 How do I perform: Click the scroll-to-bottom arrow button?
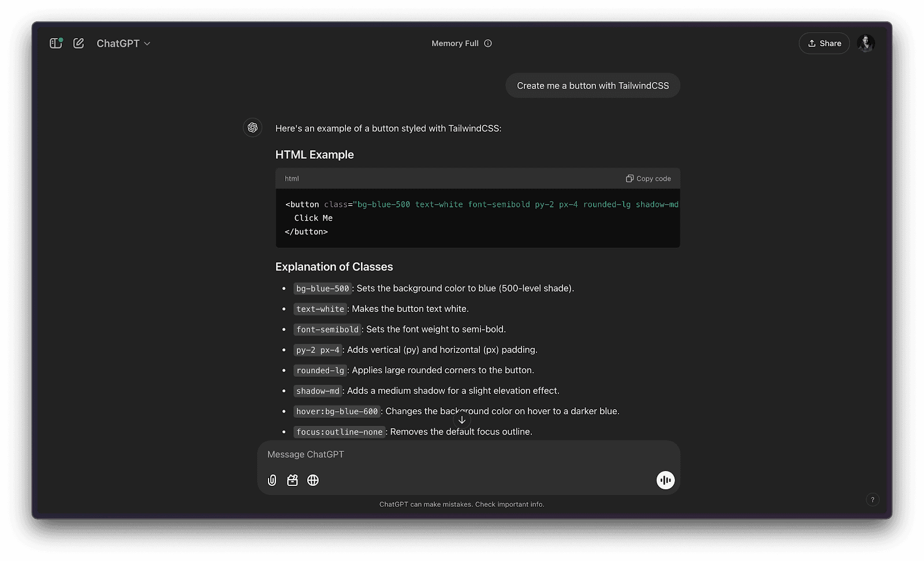click(x=462, y=420)
